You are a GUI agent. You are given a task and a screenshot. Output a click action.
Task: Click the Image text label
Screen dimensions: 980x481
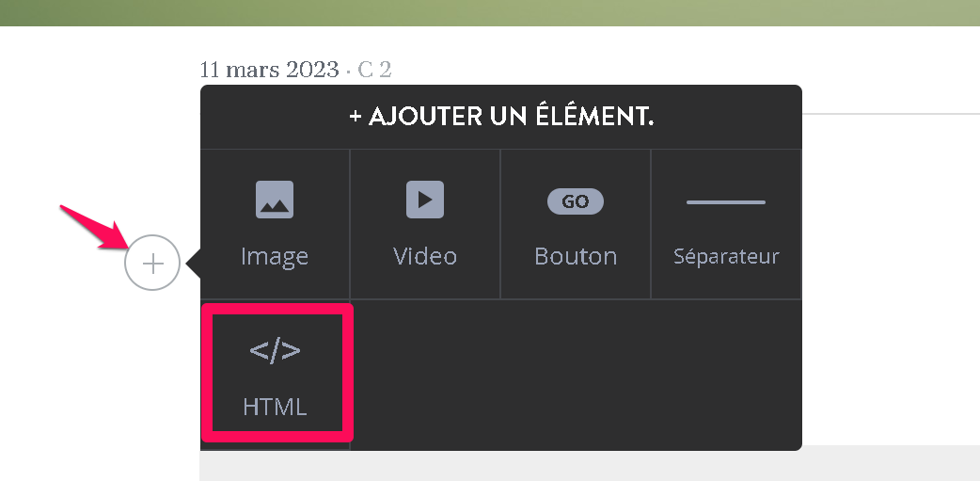(275, 256)
